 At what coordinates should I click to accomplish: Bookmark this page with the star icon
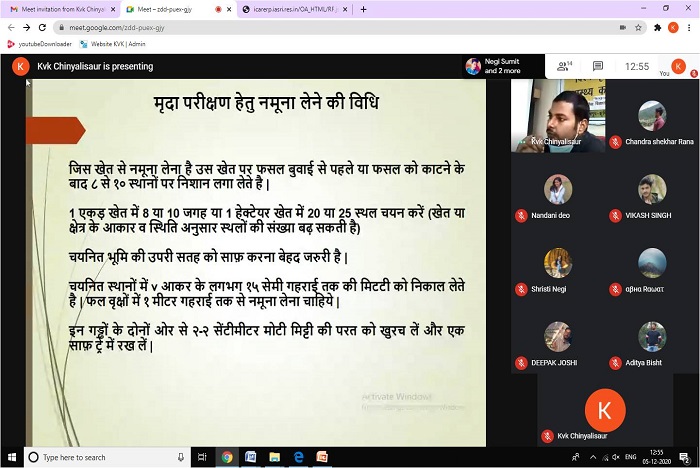click(638, 27)
